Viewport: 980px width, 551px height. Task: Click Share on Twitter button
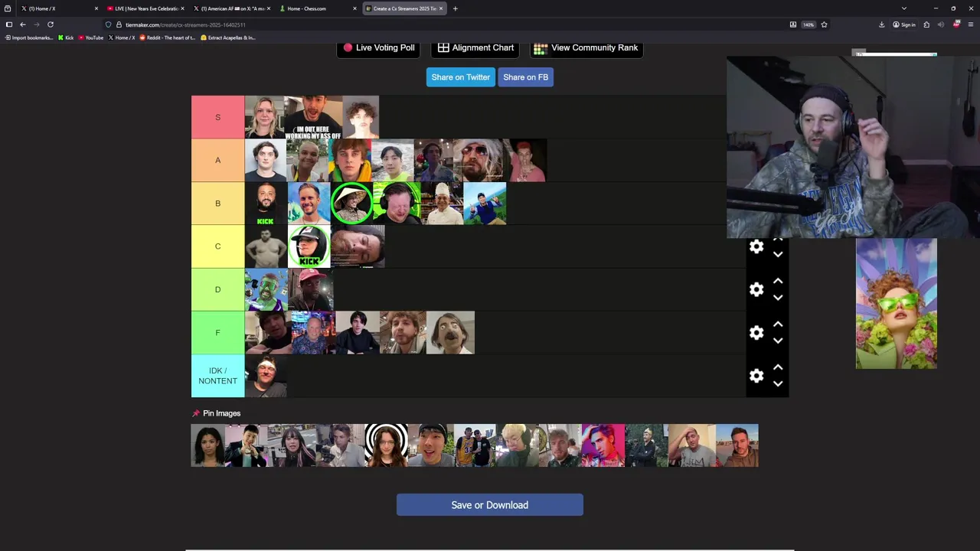(460, 77)
